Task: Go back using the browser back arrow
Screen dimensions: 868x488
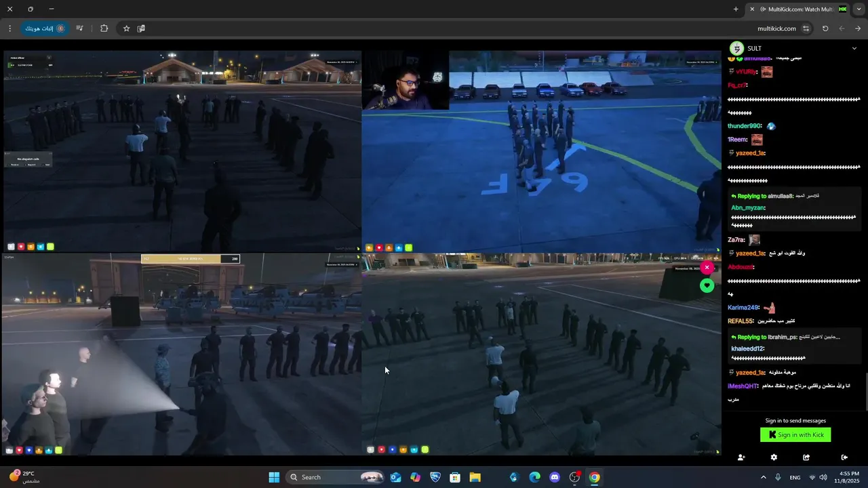Action: 842,28
